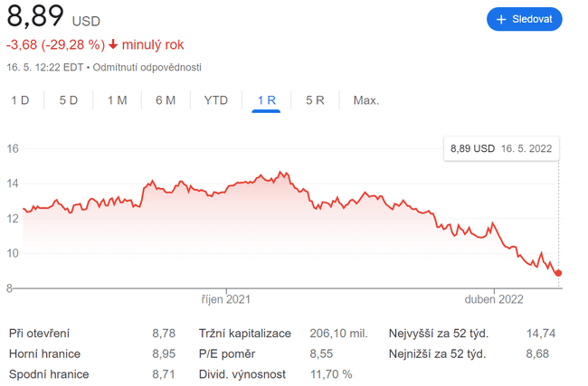
Task: Click the plus icon on Sledovat button
Action: [501, 19]
